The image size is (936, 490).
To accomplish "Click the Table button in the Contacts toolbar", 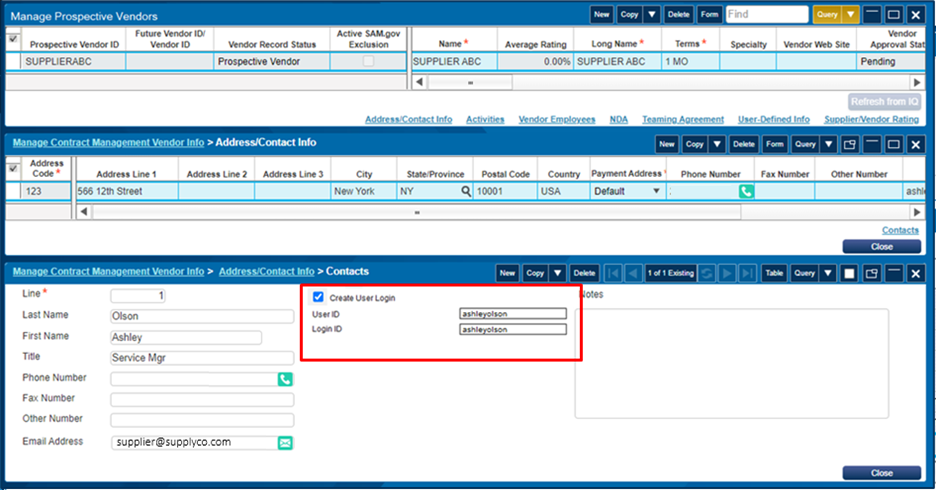I will pyautogui.click(x=773, y=273).
